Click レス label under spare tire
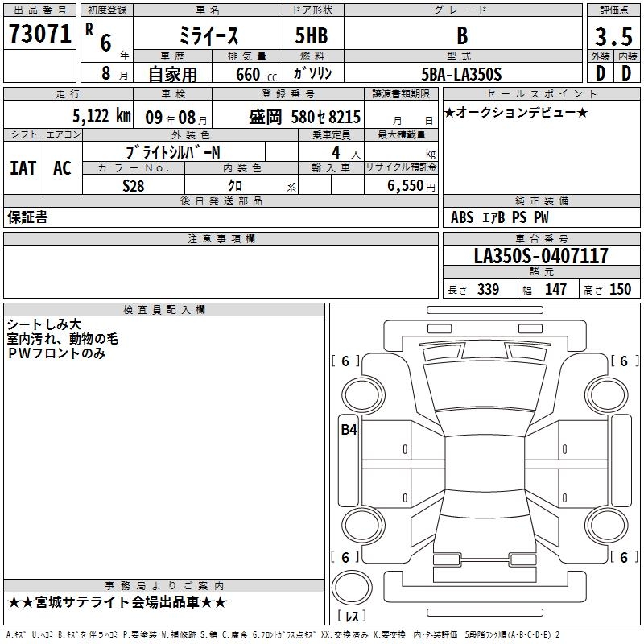This screenshot has height=644, width=644. (352, 616)
